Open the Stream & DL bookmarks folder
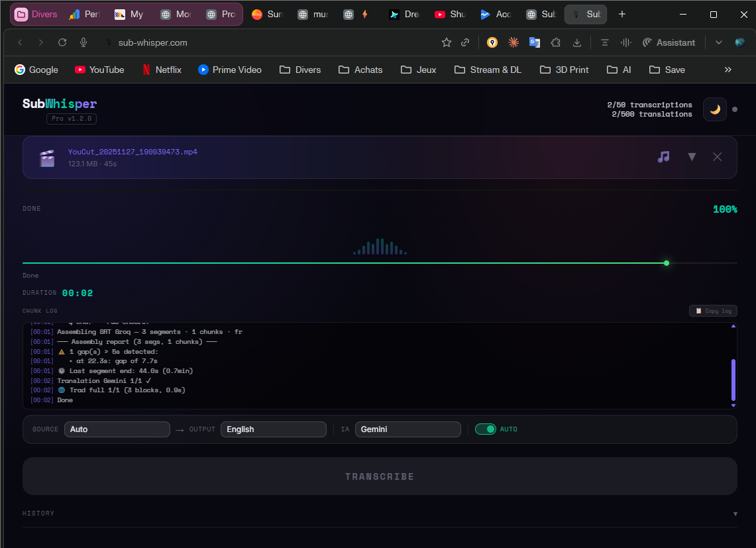The height and width of the screenshot is (548, 756). click(488, 70)
